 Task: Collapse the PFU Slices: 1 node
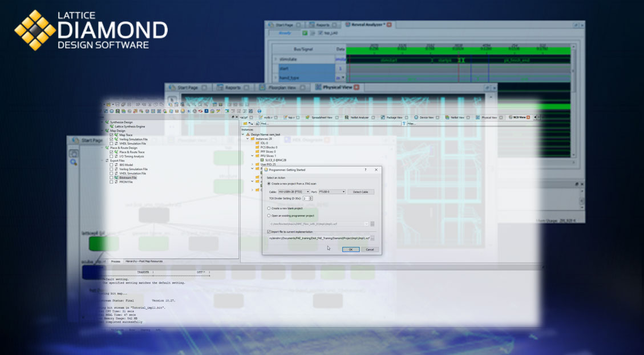click(x=253, y=156)
